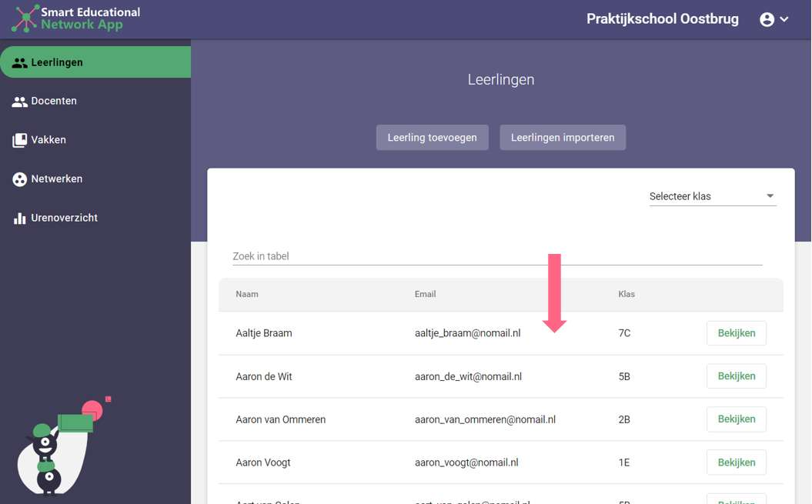Click Bekijken for Aaron de Wit
This screenshot has height=504, width=812.
(x=736, y=376)
